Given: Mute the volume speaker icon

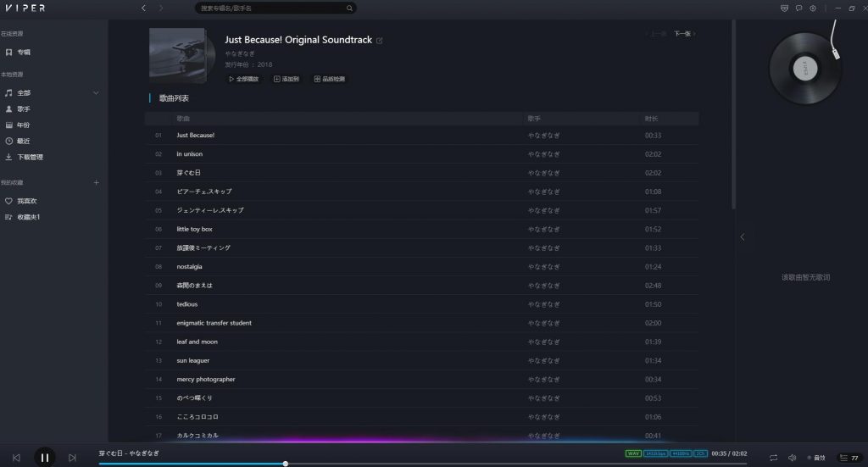Looking at the screenshot, I should tap(793, 458).
